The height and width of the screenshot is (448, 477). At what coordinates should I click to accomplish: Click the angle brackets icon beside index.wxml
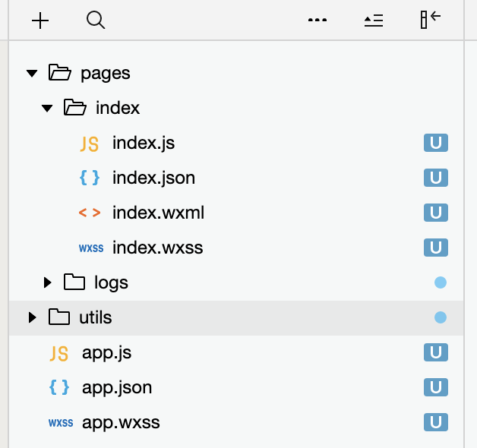pyautogui.click(x=90, y=213)
